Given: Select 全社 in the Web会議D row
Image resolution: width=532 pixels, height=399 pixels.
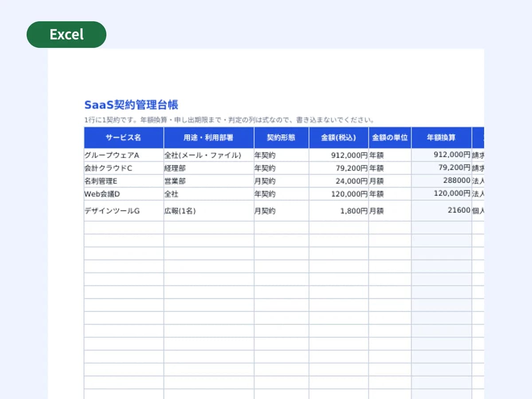Looking at the screenshot, I should [209, 194].
